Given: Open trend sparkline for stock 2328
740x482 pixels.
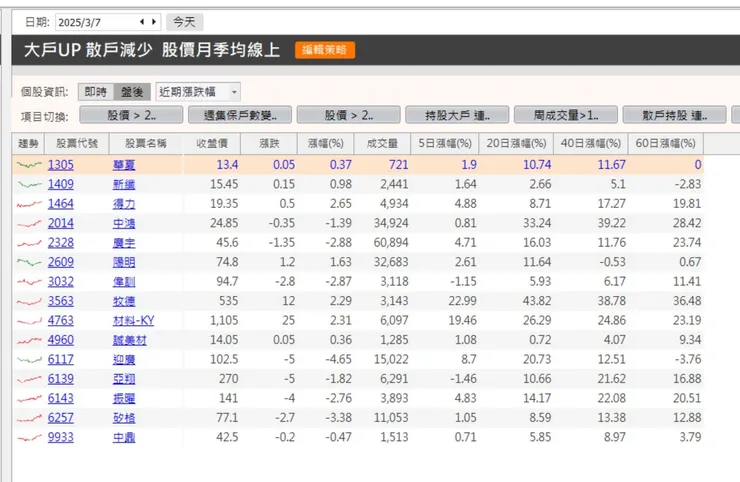Looking at the screenshot, I should point(29,243).
